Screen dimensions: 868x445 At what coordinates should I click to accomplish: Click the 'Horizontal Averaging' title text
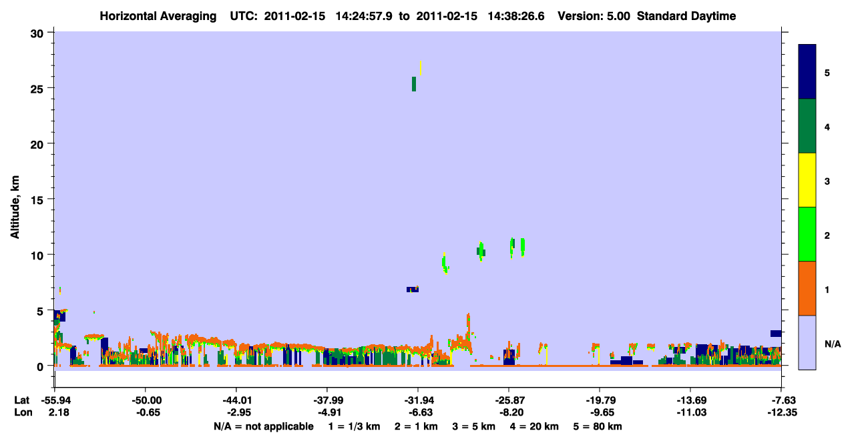click(x=157, y=16)
